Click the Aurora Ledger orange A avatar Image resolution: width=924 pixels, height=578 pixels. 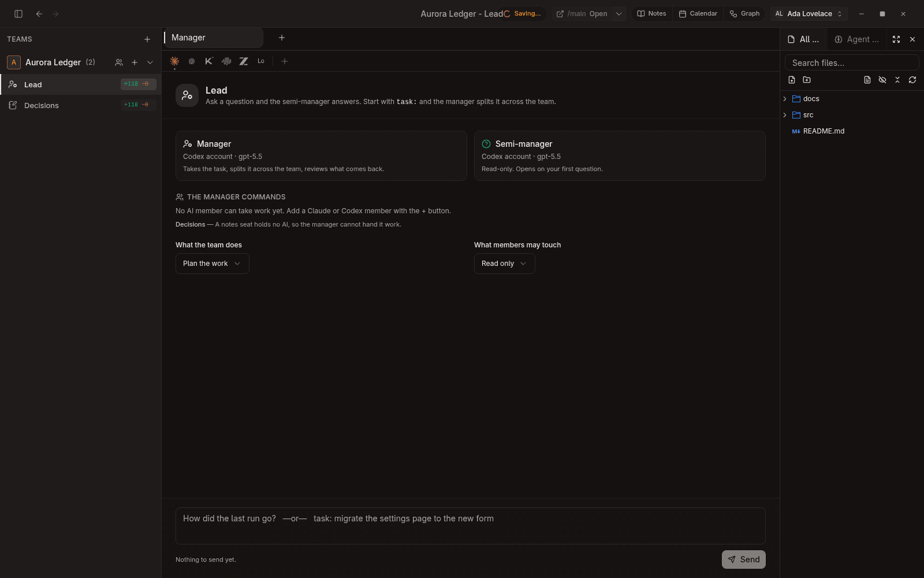tap(14, 62)
